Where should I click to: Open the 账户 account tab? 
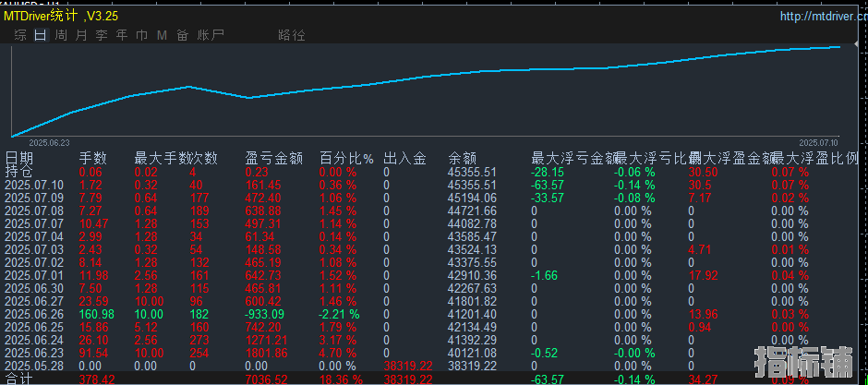pyautogui.click(x=211, y=35)
